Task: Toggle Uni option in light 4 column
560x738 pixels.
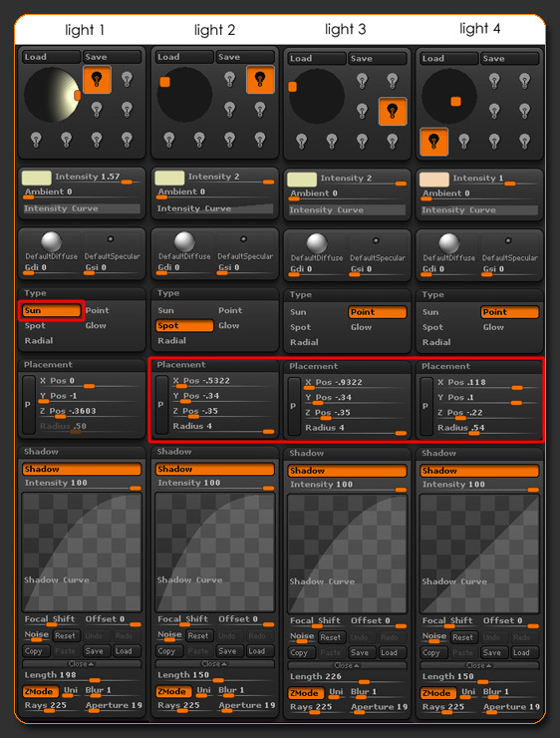Action: point(468,693)
